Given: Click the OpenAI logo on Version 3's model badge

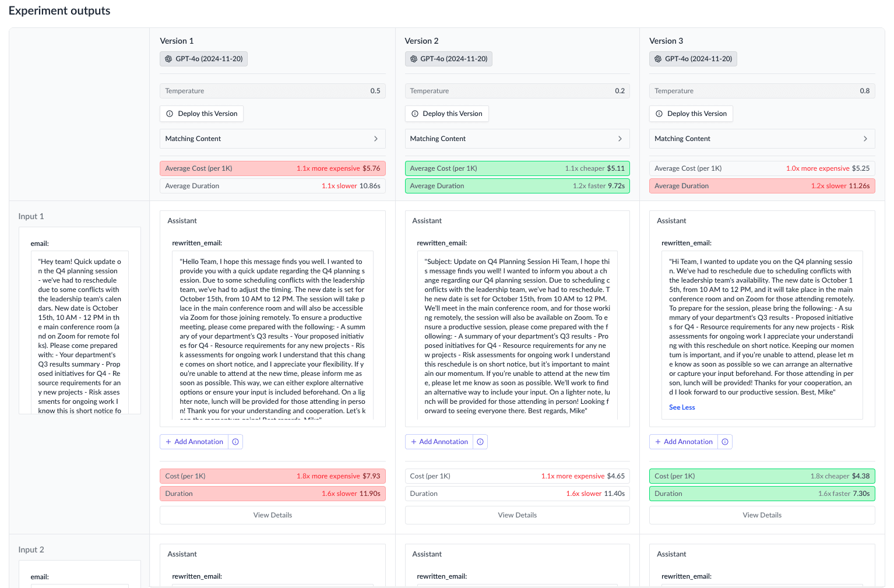Looking at the screenshot, I should [658, 59].
